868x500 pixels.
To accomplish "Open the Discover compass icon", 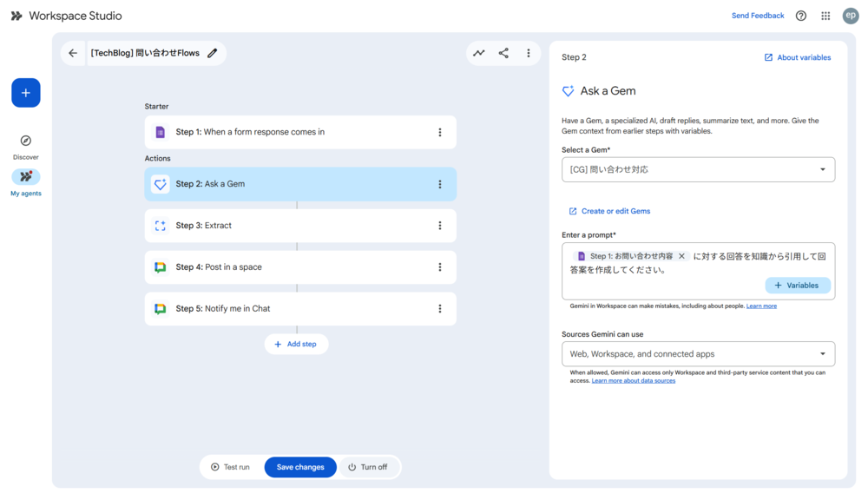I will (26, 141).
